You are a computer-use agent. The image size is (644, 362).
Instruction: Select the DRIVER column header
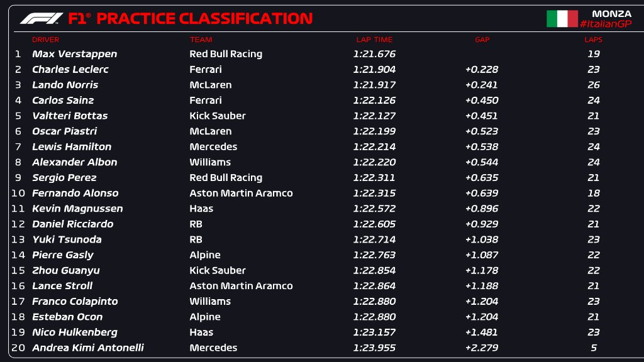[x=45, y=40]
